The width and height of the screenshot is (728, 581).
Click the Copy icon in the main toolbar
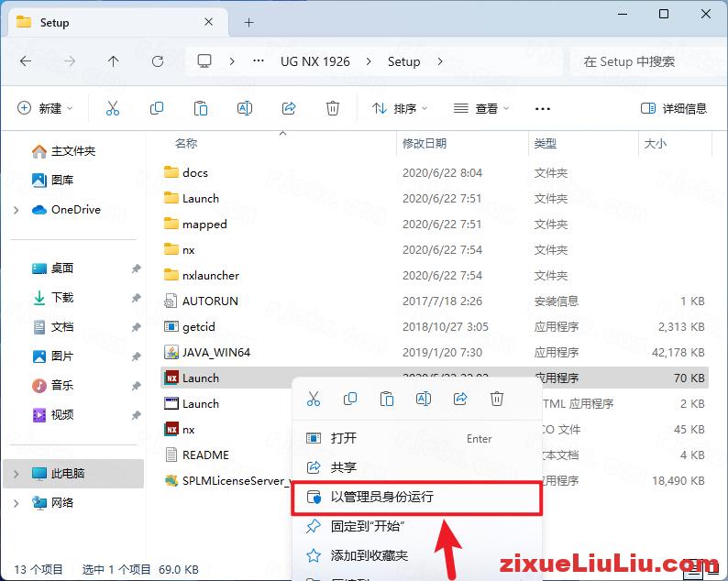coord(157,108)
